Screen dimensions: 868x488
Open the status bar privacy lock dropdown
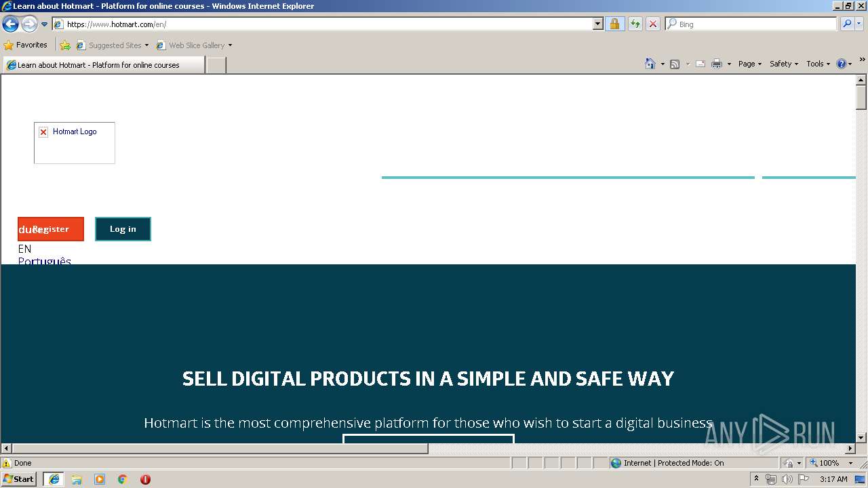tap(792, 463)
